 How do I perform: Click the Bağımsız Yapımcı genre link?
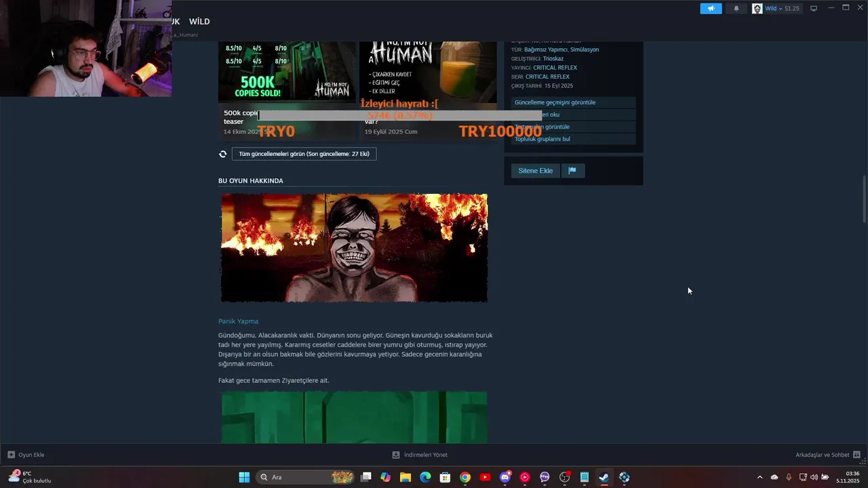545,49
